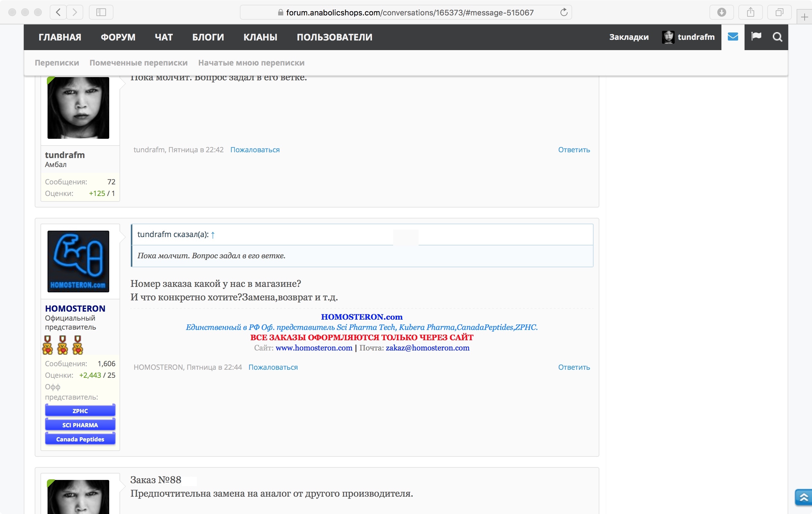Reload the page with refresh icon
812x514 pixels.
[563, 13]
